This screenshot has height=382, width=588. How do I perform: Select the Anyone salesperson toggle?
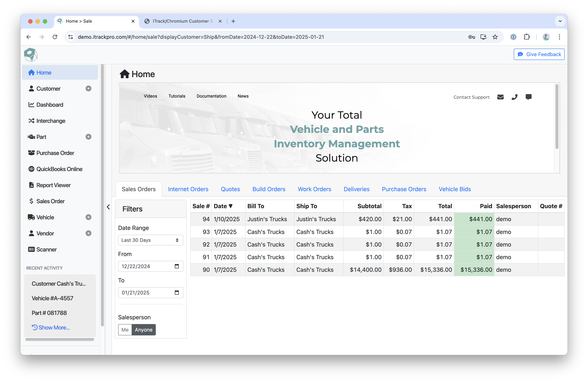(144, 330)
